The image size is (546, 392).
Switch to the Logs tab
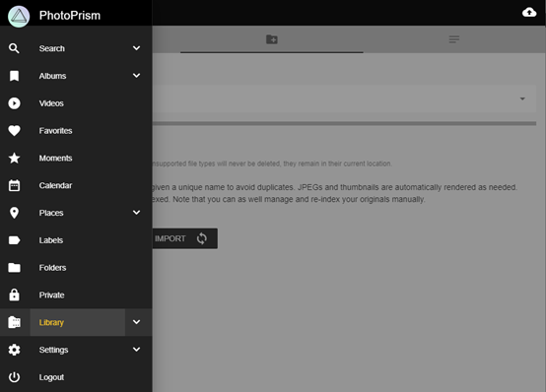454,39
